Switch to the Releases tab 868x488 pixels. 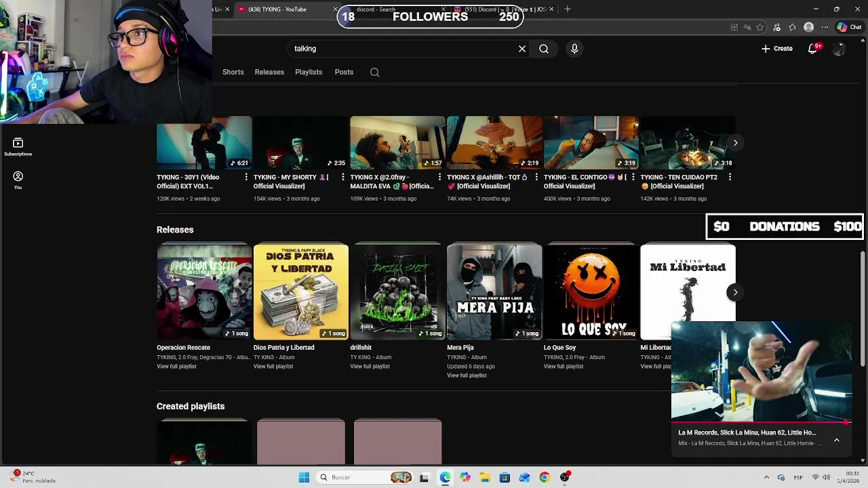(x=269, y=72)
